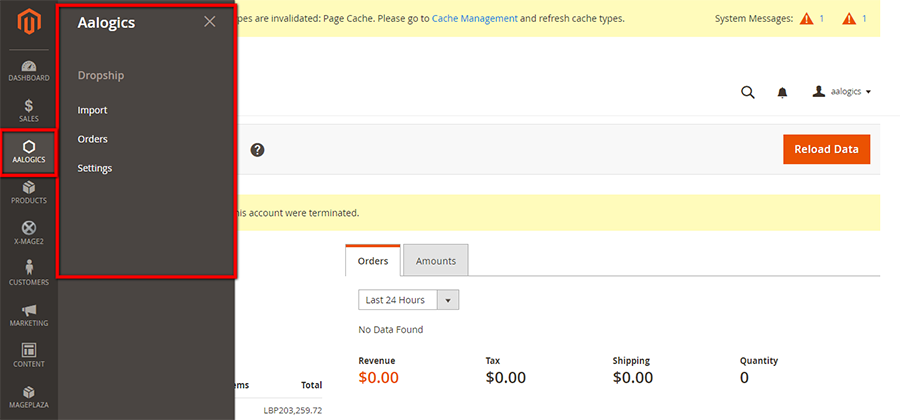Open the Products sidebar menu
900x420 pixels.
(x=29, y=193)
